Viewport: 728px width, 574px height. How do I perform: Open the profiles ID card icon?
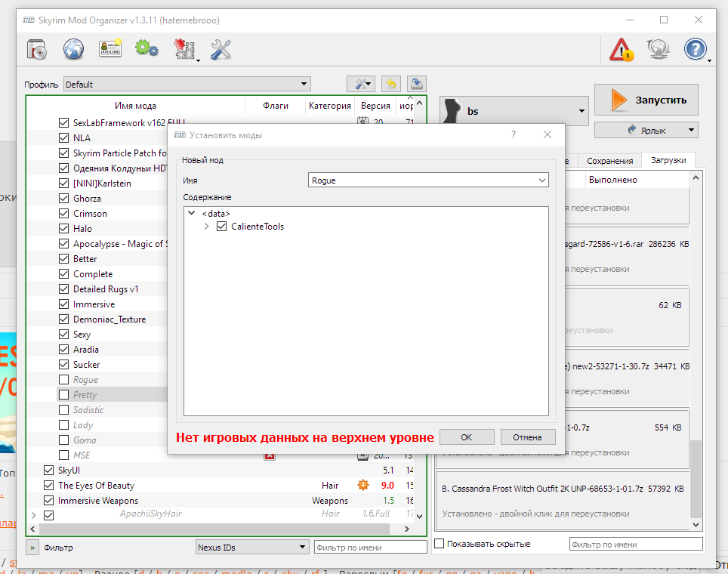[110, 48]
